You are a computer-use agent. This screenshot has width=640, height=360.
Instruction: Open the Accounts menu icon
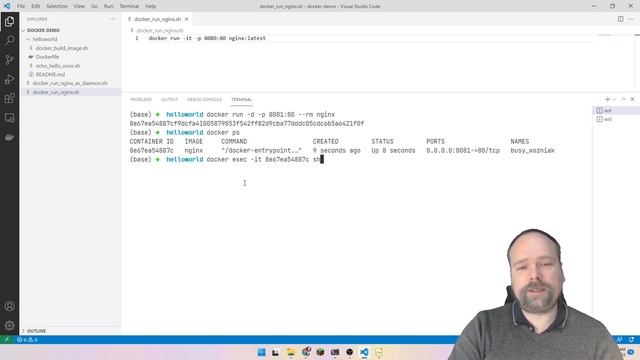coord(9,306)
